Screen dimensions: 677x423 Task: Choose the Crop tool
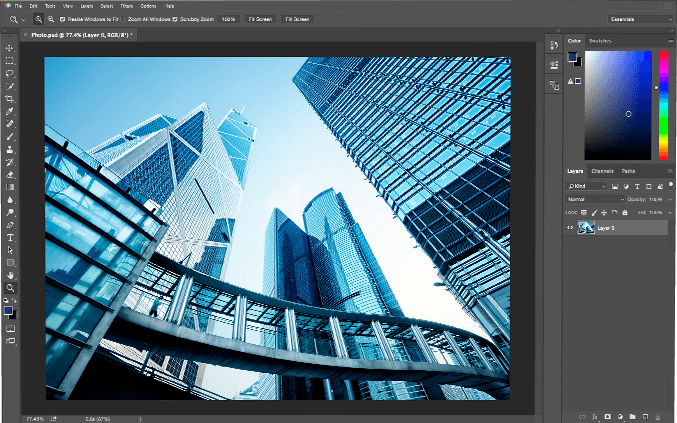click(10, 99)
